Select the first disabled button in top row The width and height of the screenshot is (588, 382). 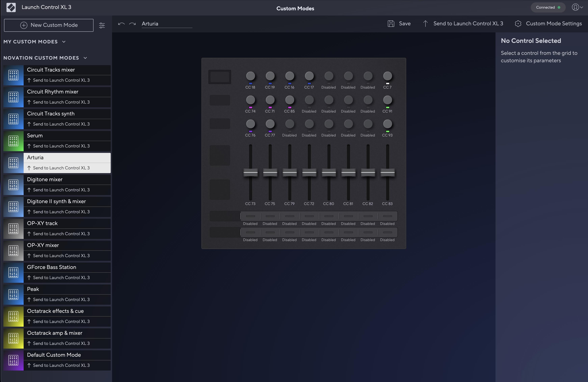pos(250,216)
